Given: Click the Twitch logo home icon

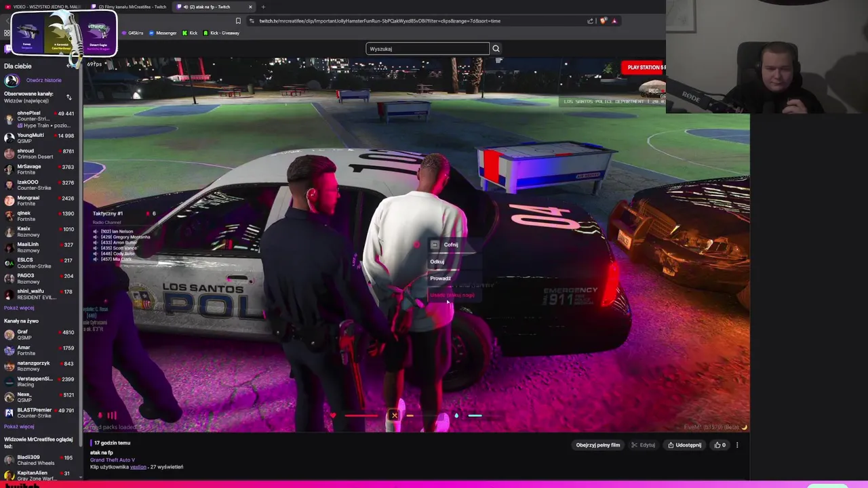Looking at the screenshot, I should click(8, 49).
